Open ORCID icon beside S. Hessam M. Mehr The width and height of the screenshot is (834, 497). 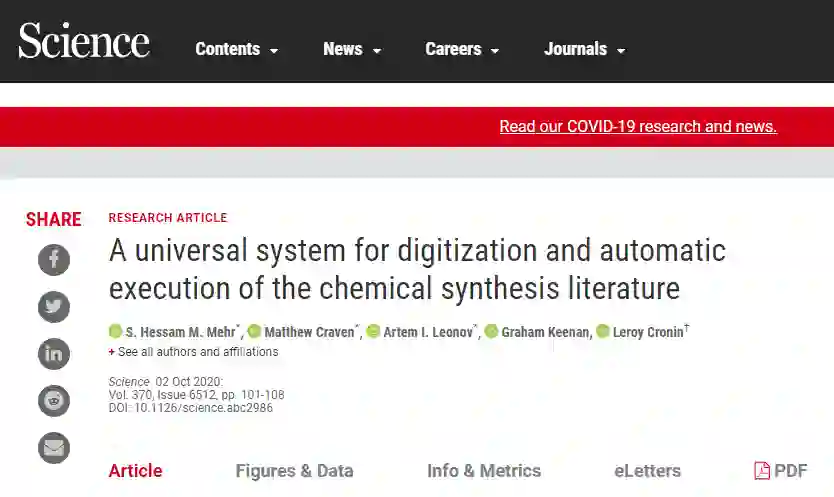(115, 332)
